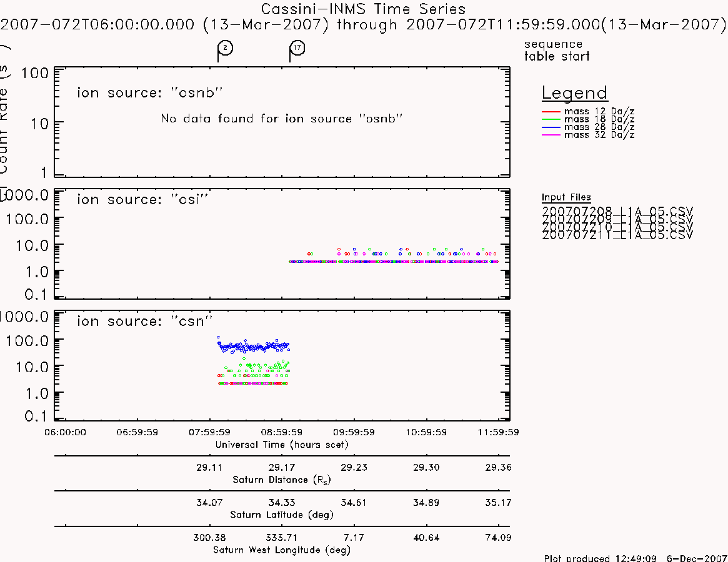
Task: Click the Saturn Distance axis title
Action: point(281,480)
